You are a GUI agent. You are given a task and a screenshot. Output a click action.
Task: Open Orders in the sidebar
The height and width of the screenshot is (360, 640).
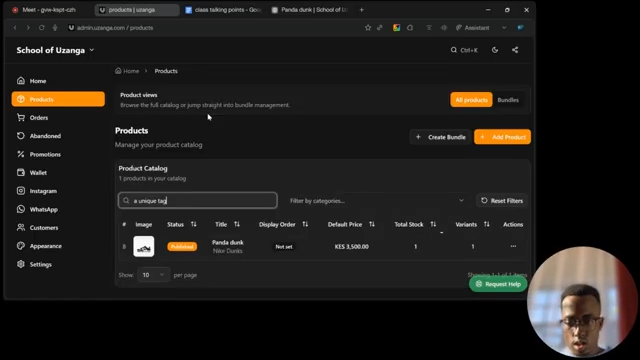coord(58,118)
